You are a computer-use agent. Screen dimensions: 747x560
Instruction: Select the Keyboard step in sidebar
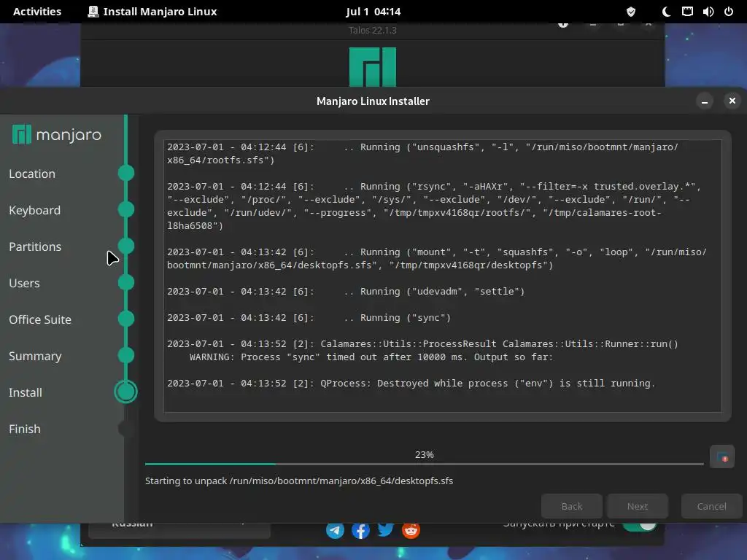(35, 210)
